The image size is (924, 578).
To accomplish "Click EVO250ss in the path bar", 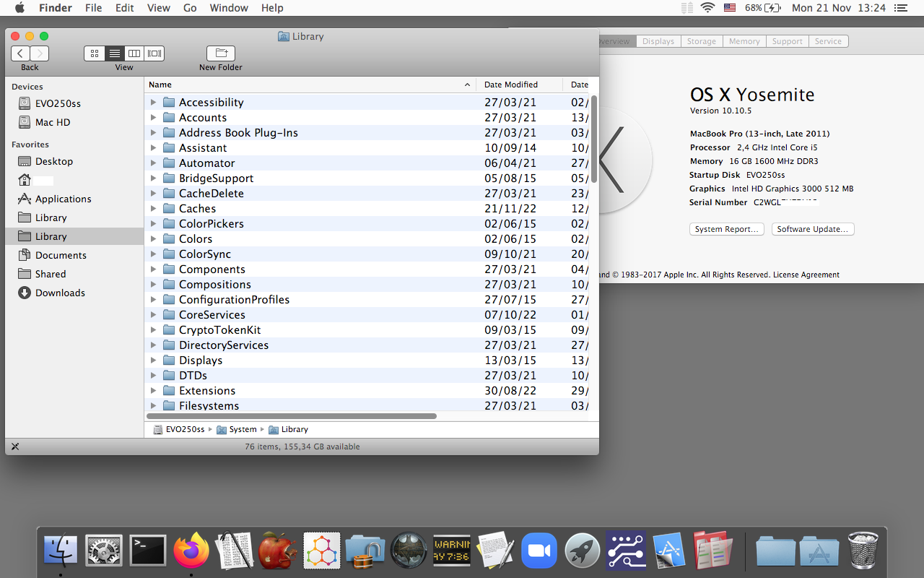I will [x=179, y=429].
